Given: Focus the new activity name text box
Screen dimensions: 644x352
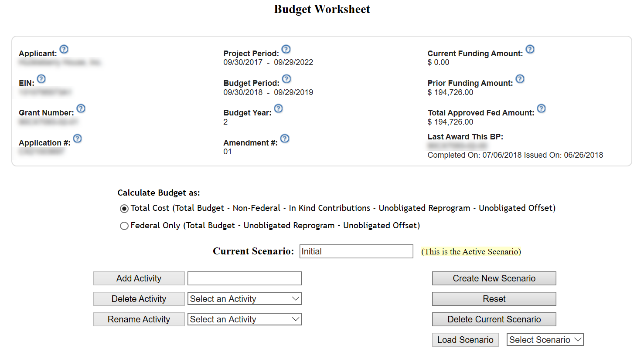Looking at the screenshot, I should click(245, 278).
